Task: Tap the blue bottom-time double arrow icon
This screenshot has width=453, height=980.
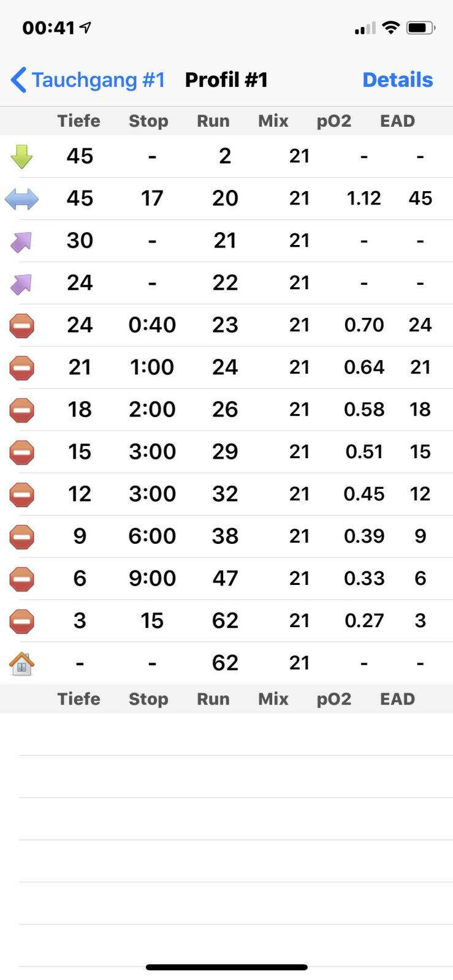Action: click(x=21, y=199)
